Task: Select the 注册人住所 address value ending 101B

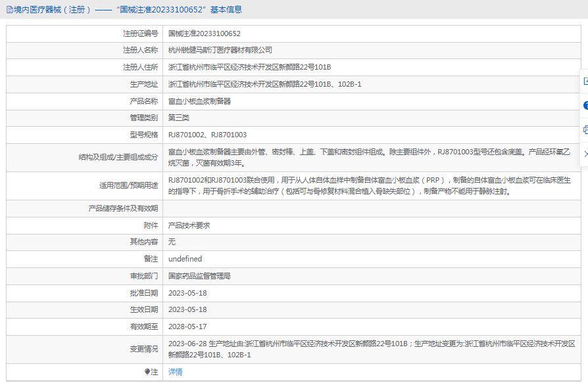Action: (x=249, y=68)
